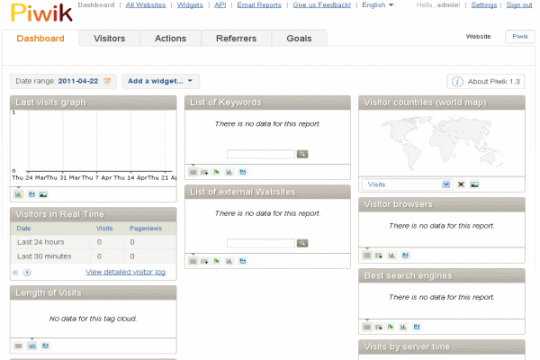540x360 pixels.
Task: Click the Date column header
Action: (24, 228)
